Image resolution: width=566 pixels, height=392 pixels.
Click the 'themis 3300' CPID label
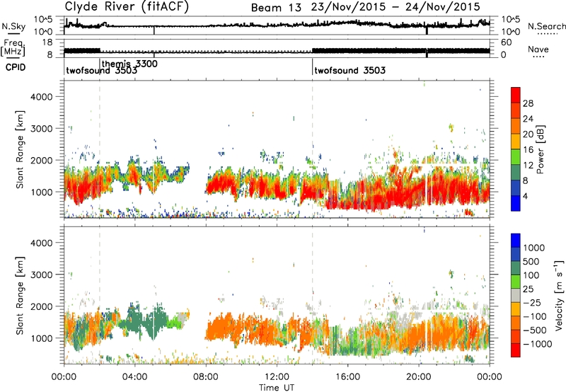[129, 64]
